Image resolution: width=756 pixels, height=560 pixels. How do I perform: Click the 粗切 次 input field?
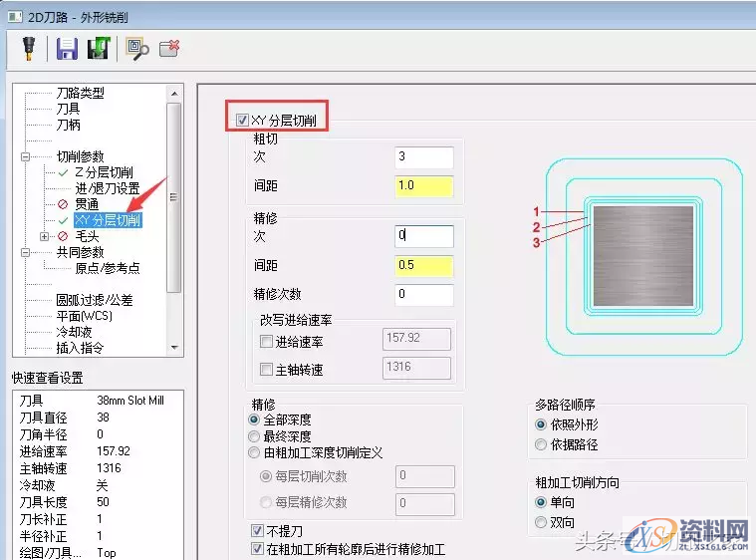point(423,156)
